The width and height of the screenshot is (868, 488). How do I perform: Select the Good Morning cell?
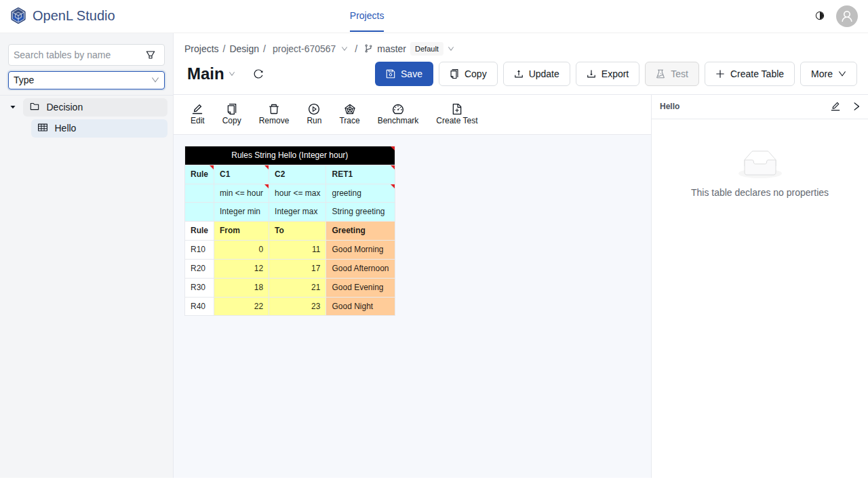[x=361, y=249]
